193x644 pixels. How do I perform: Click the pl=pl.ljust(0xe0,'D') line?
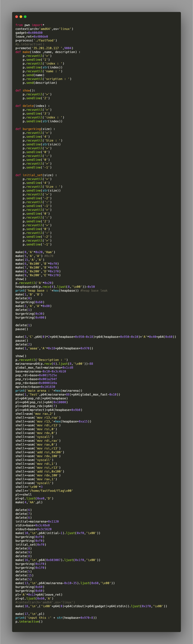34,499
